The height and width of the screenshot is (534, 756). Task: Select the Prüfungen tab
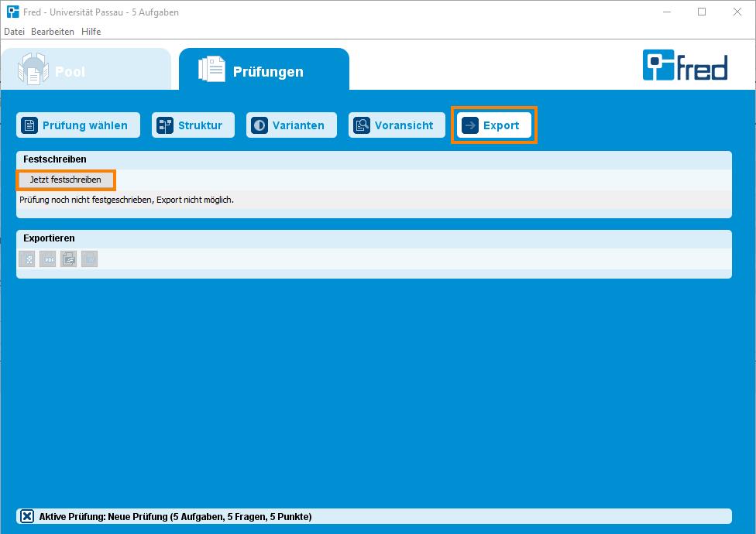(x=263, y=70)
